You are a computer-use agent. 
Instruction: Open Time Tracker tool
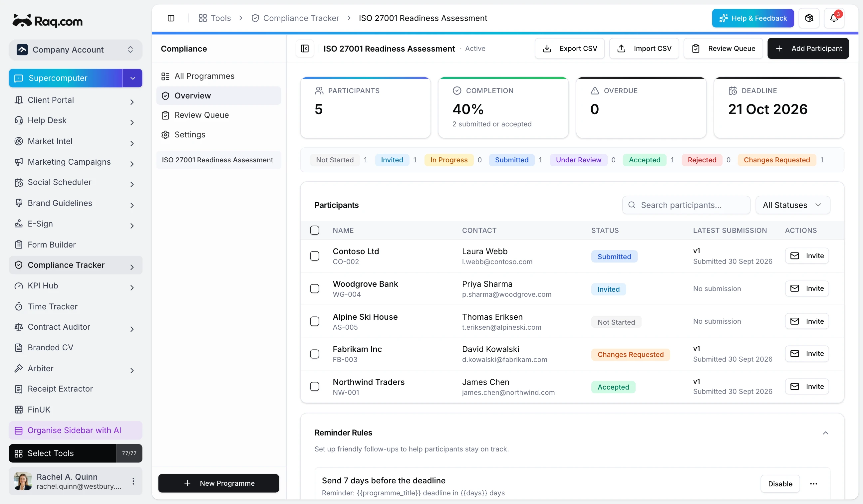[x=75, y=306]
